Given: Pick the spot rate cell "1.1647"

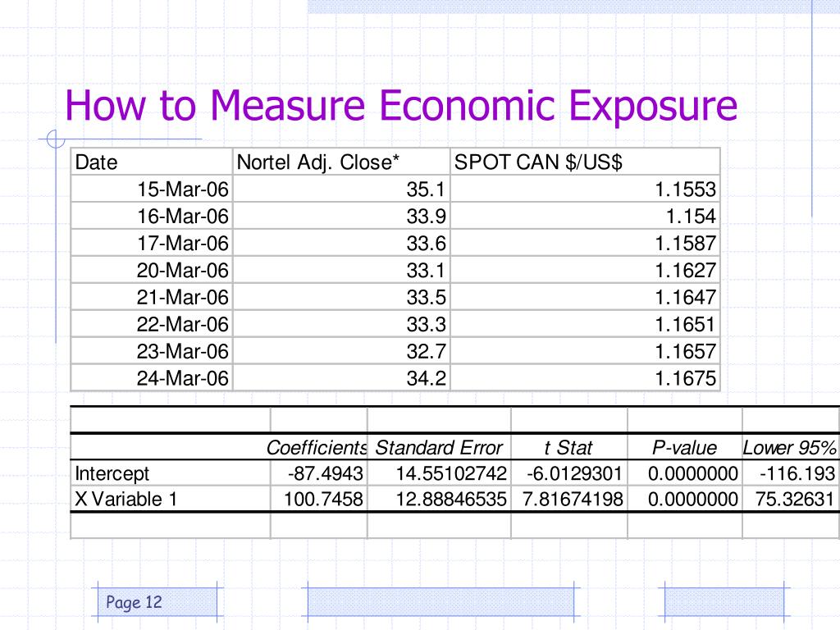Looking at the screenshot, I should pyautogui.click(x=585, y=297).
